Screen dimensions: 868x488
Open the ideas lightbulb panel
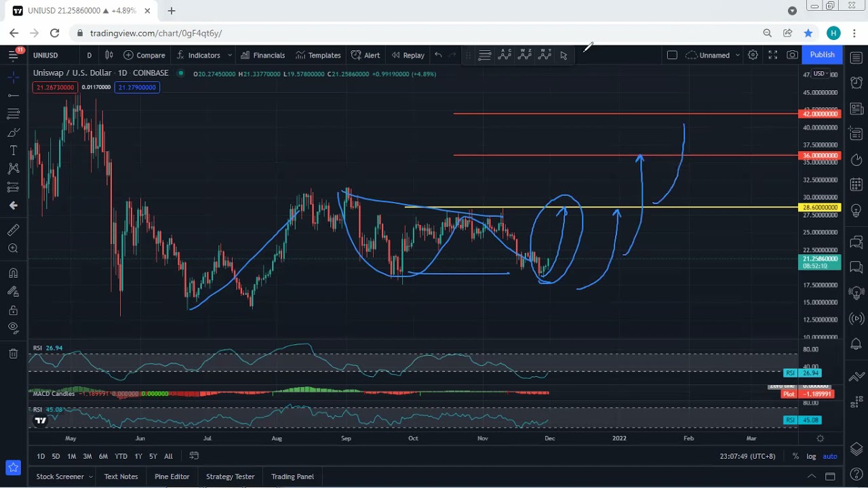[856, 211]
